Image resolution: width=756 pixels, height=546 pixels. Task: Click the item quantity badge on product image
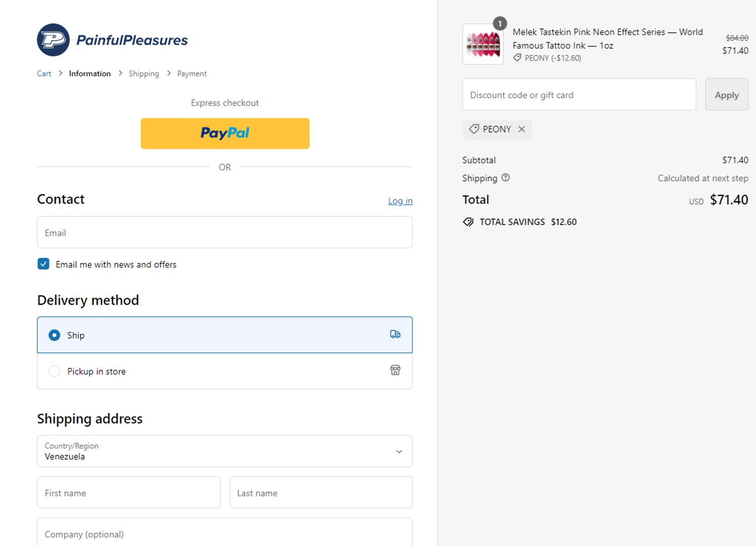[x=499, y=24]
